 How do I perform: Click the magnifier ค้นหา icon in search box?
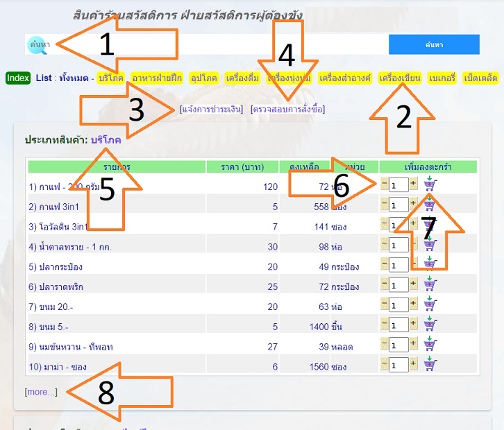click(x=37, y=44)
